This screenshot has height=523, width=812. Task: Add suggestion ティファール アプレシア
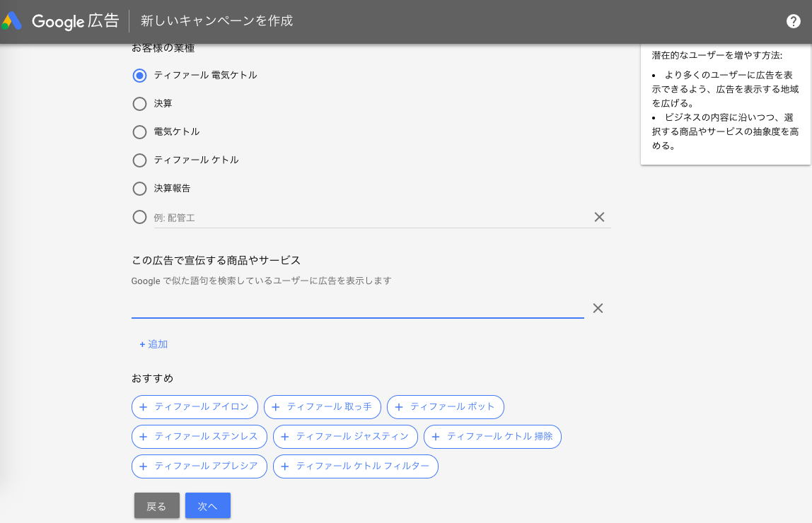pyautogui.click(x=199, y=466)
